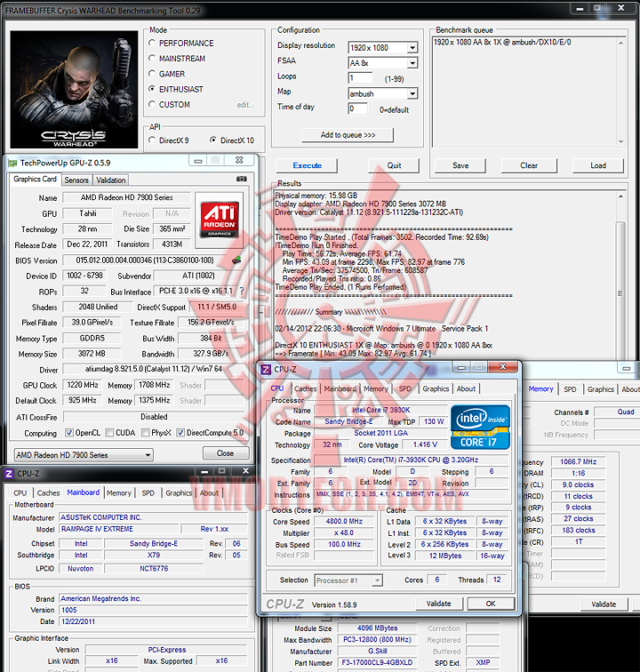640x672 pixels.
Task: Click the GPU-Z title bar app icon
Action: click(x=12, y=163)
